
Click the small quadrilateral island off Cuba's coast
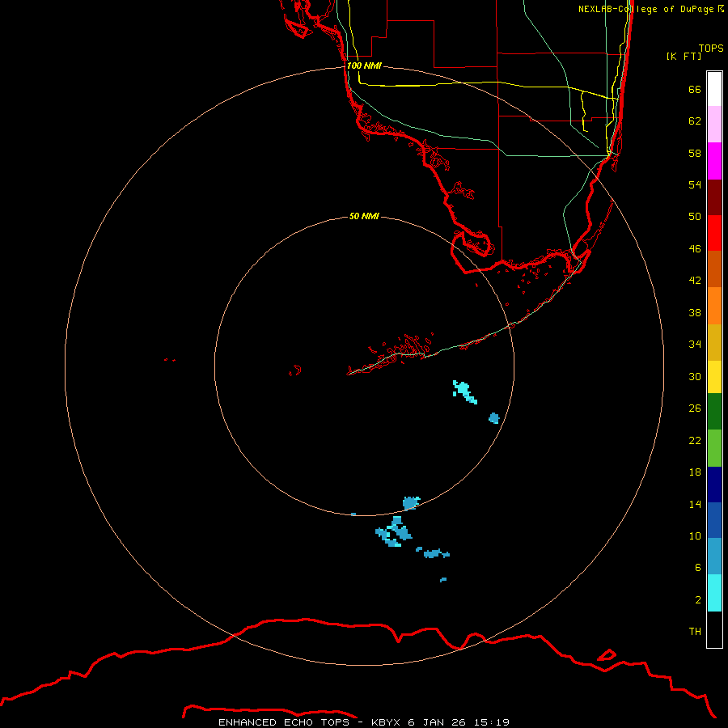coord(607,654)
